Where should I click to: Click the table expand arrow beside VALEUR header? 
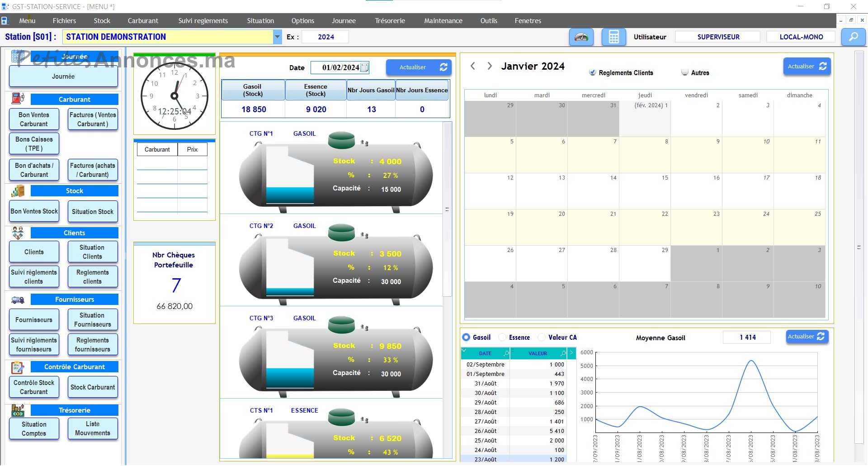(572, 353)
